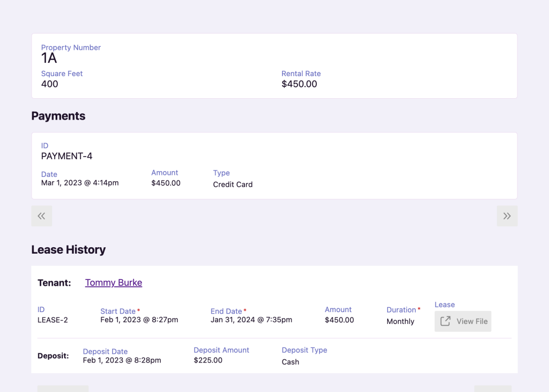Click the Deposit: row label
This screenshot has height=392, width=549.
tap(53, 356)
